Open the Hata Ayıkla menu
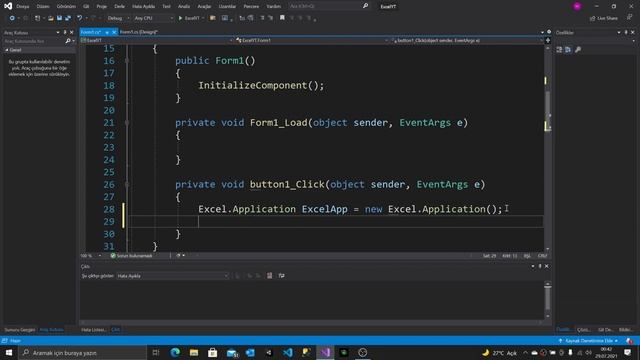 click(x=143, y=7)
